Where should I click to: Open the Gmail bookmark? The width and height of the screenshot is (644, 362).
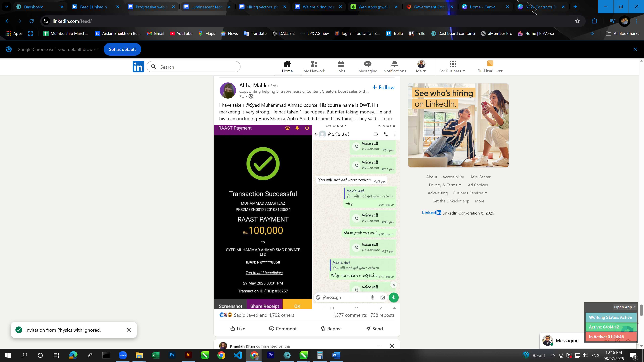[155, 34]
